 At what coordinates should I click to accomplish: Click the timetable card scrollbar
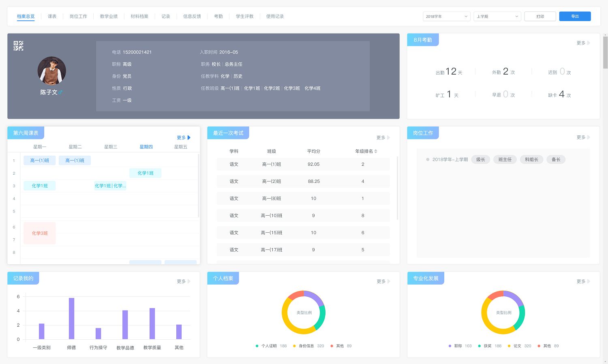click(199, 186)
